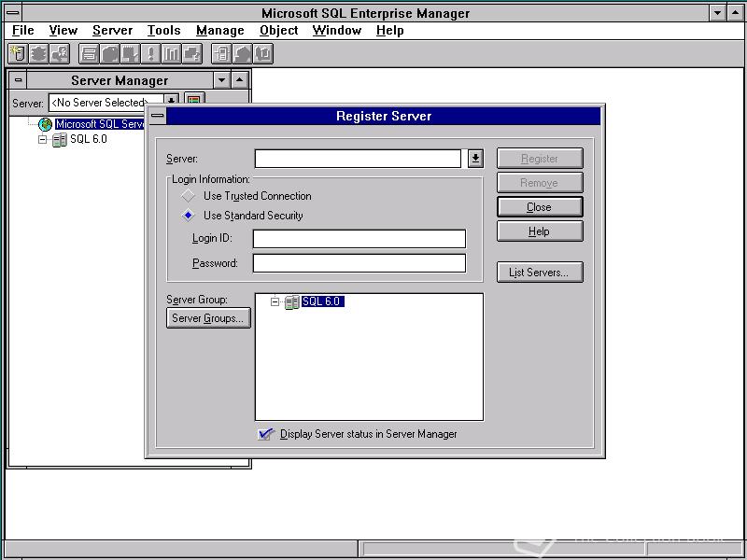The image size is (747, 560).
Task: Open the File menu
Action: 22,31
